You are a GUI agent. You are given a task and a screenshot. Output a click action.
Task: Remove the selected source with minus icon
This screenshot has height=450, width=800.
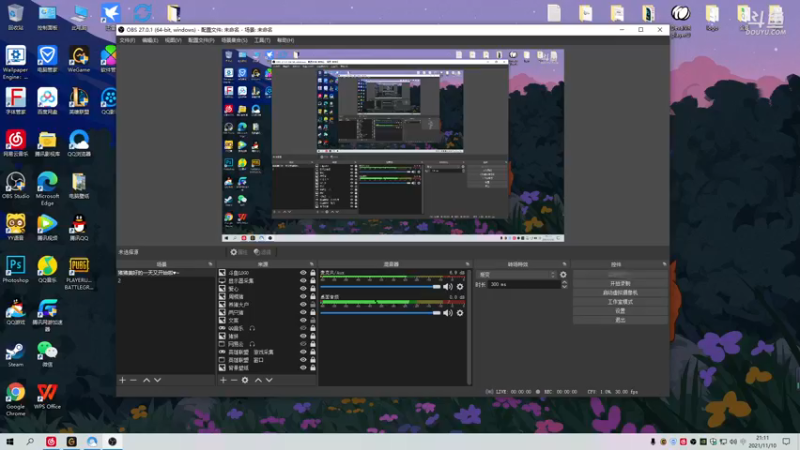pos(234,380)
